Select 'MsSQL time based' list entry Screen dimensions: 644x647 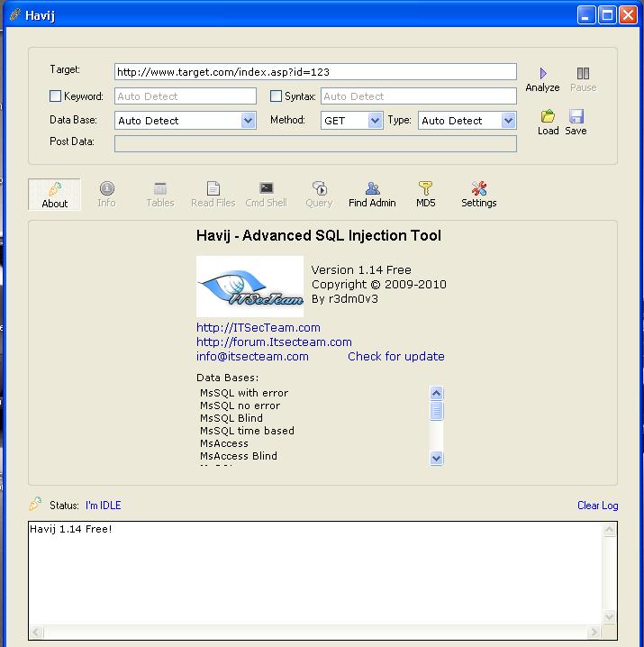click(x=247, y=431)
